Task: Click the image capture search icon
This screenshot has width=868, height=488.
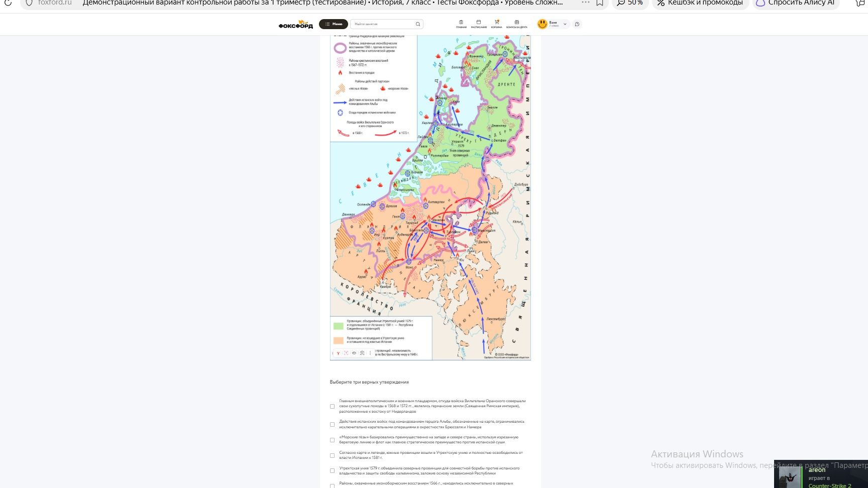Action: (x=362, y=353)
